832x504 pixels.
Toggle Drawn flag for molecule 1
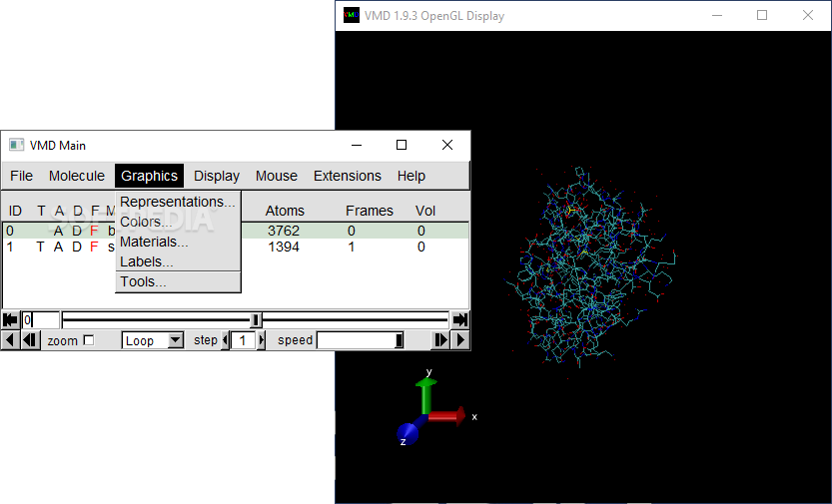[x=77, y=247]
